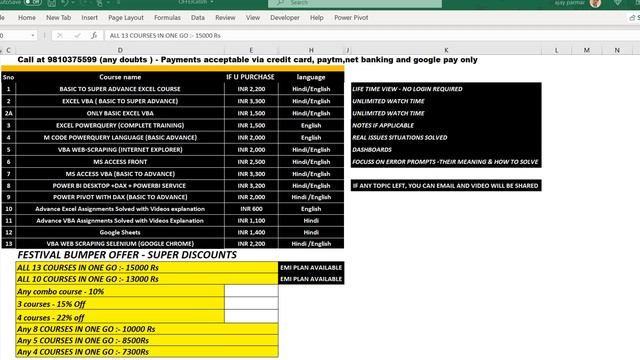Toggle the AutoSave switch

[x=33, y=2]
